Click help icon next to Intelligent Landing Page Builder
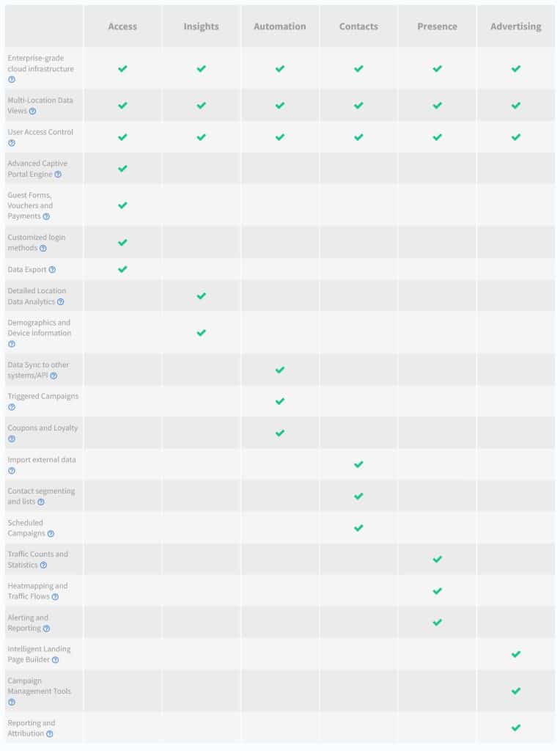Image resolution: width=560 pixels, height=751 pixels. coord(56,660)
